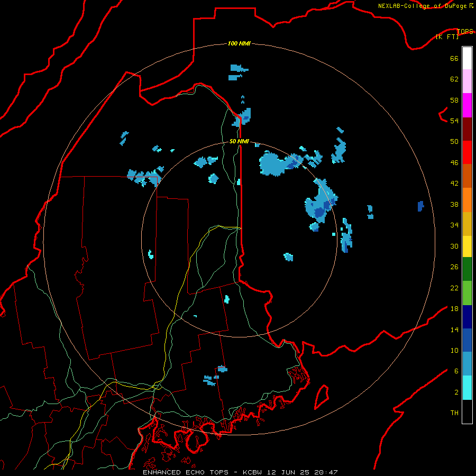Click the yellow legend swatch

point(467,246)
